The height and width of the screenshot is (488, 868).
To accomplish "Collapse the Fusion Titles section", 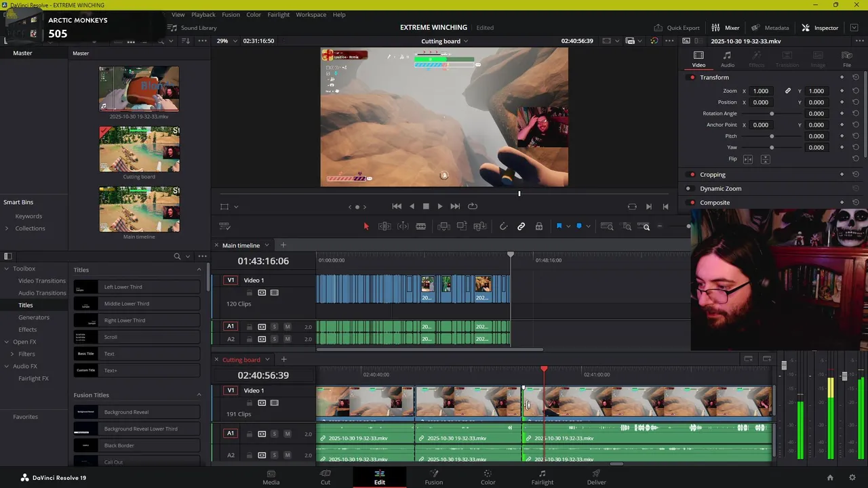I will tap(199, 395).
